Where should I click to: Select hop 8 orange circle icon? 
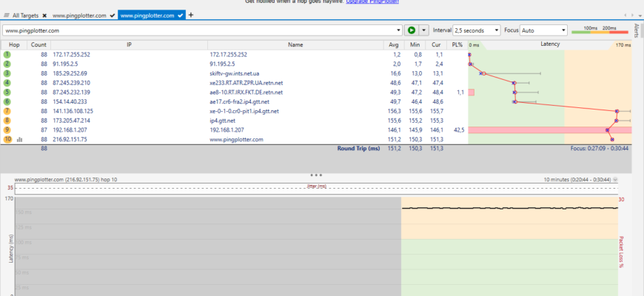(7, 121)
